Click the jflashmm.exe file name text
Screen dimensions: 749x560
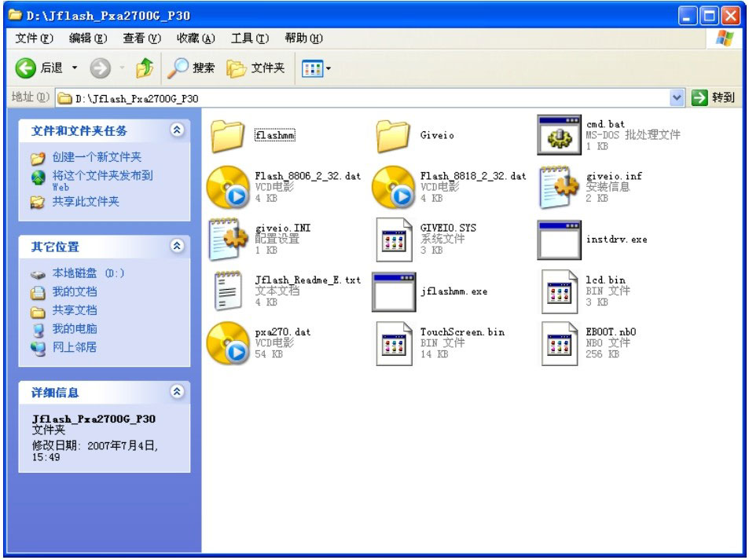pos(453,291)
